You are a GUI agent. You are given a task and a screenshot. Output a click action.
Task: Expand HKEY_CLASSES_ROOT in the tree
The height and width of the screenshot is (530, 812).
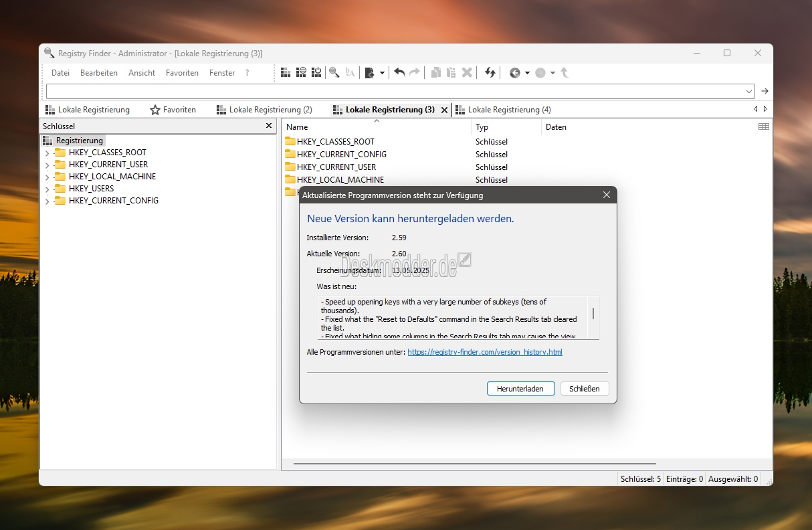(x=47, y=153)
